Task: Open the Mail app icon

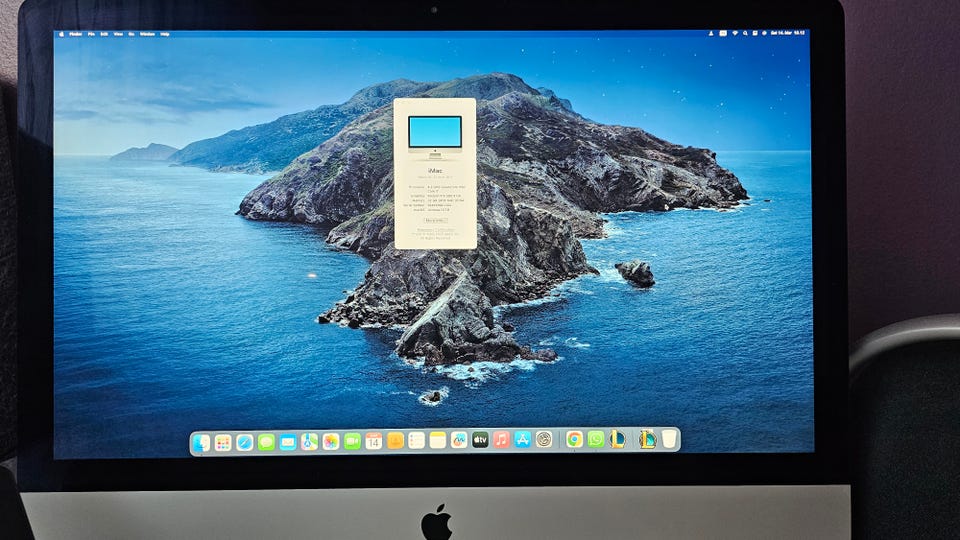Action: (x=288, y=441)
